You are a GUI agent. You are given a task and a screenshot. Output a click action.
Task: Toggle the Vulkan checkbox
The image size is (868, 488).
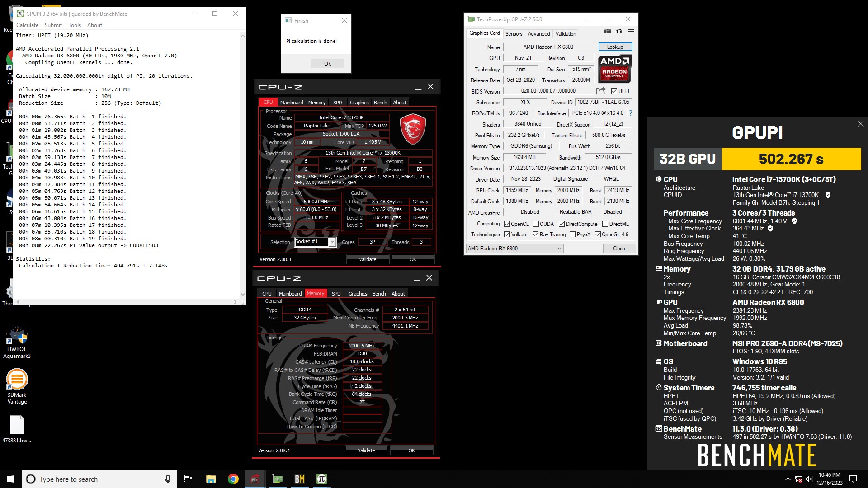pos(507,235)
